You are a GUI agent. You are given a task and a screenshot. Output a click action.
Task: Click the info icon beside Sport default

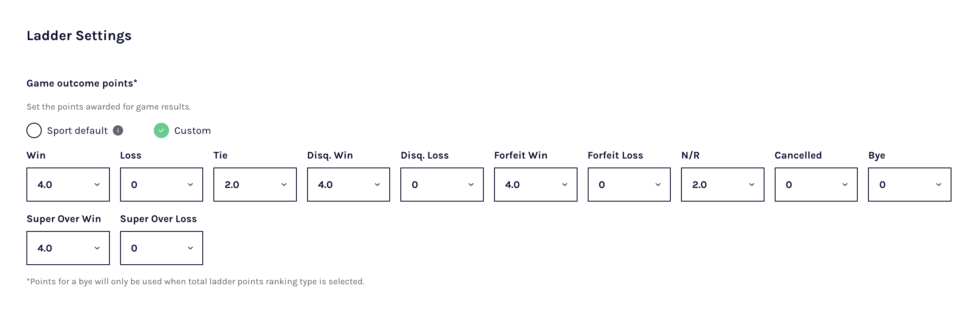pos(118,130)
